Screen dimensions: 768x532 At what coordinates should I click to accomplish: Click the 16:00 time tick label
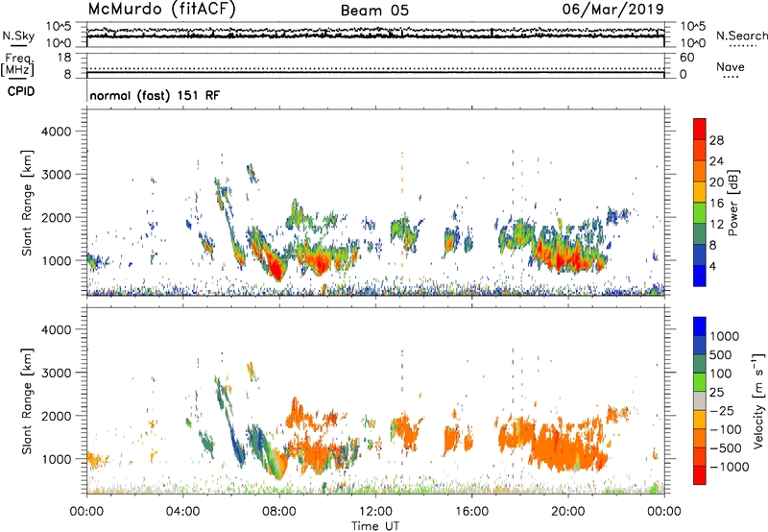(x=471, y=512)
